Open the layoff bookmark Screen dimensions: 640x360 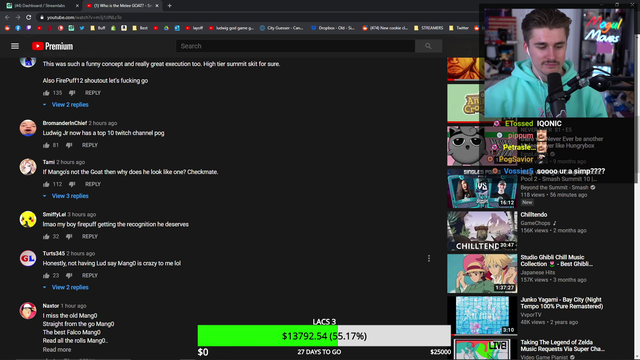pyautogui.click(x=194, y=28)
